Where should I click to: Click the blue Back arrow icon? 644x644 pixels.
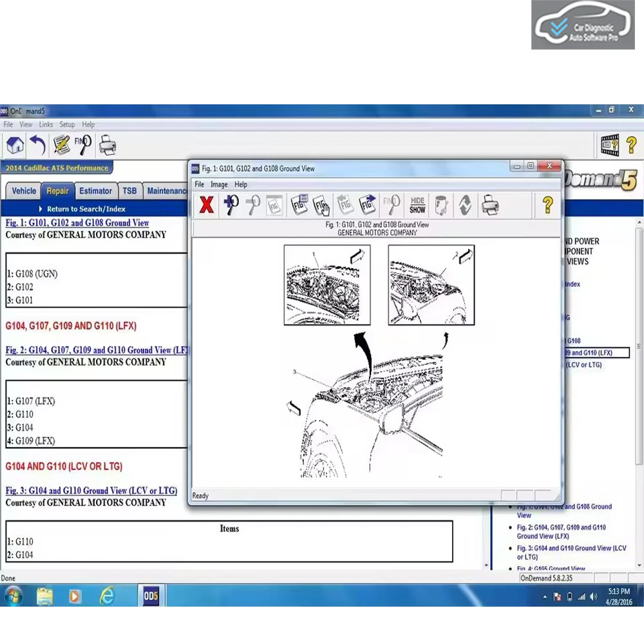tap(38, 146)
